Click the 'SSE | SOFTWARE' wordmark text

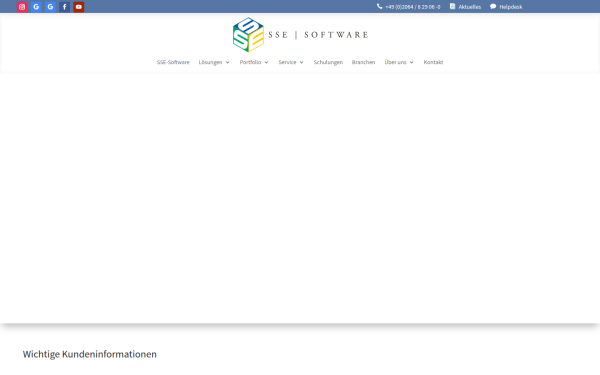point(318,35)
